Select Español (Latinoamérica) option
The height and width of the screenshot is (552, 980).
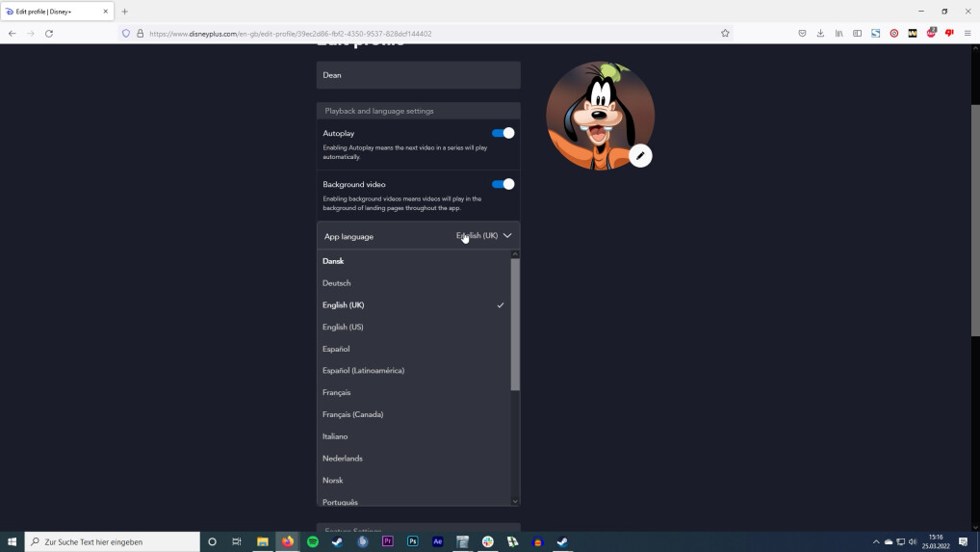pos(363,371)
